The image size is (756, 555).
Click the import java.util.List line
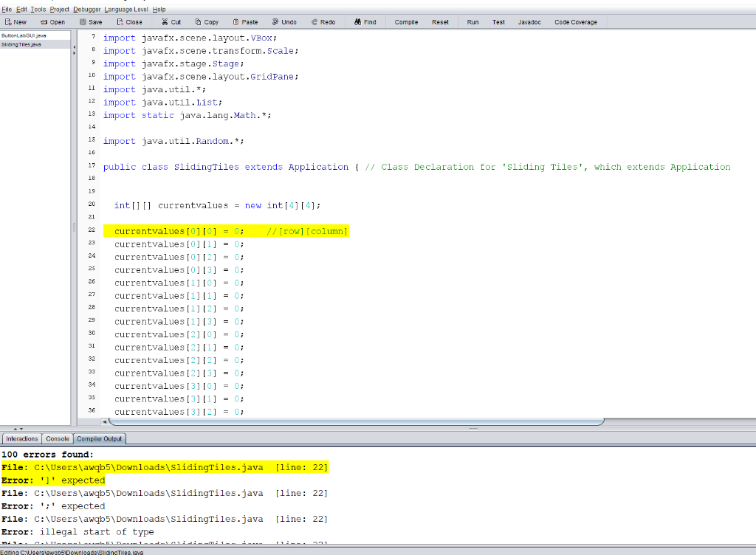(x=162, y=102)
